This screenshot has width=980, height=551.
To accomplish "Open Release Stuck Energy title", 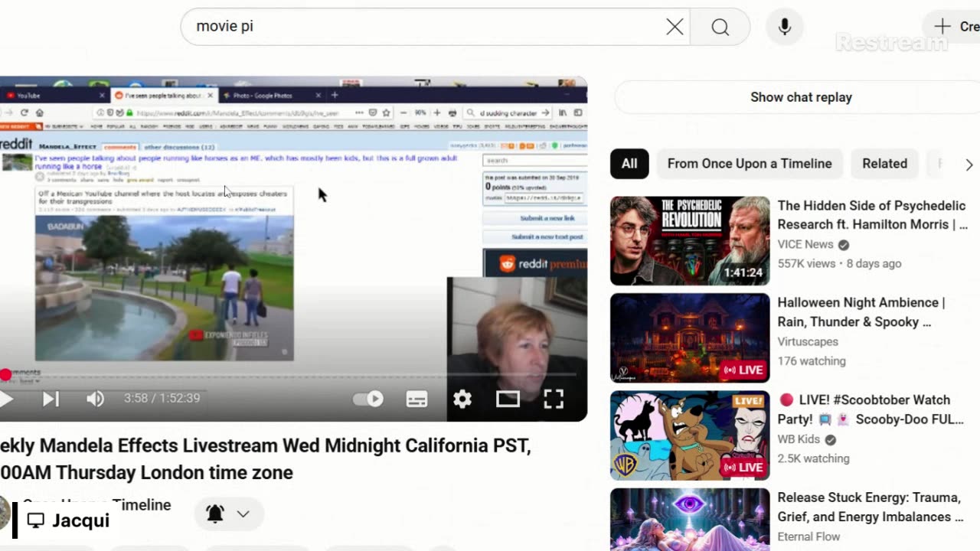I will (871, 507).
